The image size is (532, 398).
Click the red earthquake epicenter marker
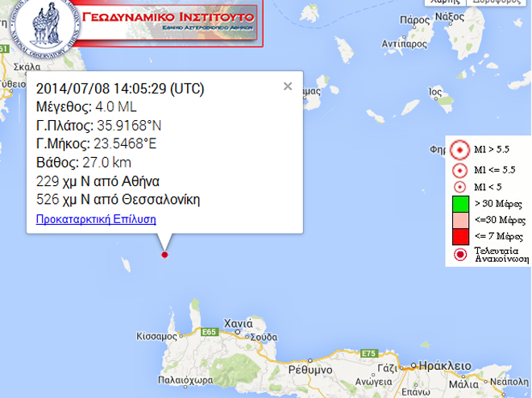[x=164, y=255]
